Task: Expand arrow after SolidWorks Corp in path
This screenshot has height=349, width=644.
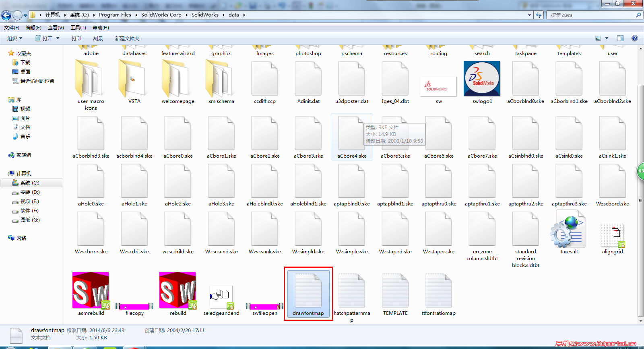Action: [x=186, y=15]
